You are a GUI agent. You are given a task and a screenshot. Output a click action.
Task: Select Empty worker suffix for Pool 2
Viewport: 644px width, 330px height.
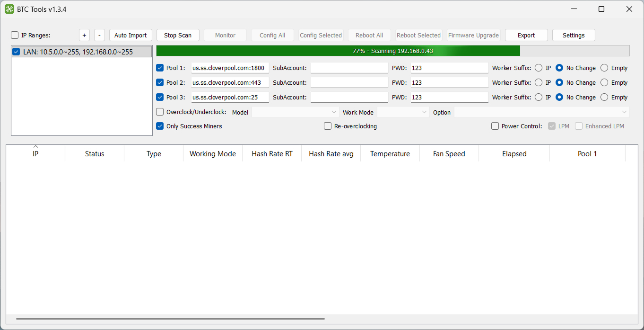point(604,82)
